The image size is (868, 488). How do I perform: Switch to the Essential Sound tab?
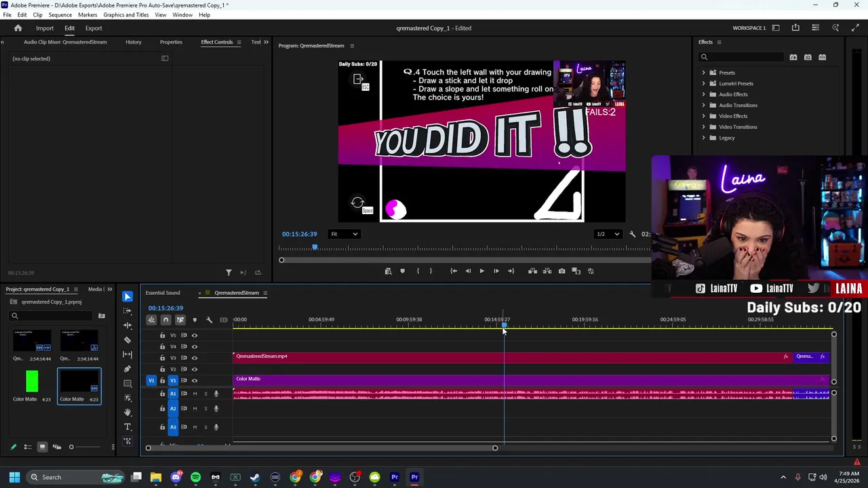click(x=163, y=293)
